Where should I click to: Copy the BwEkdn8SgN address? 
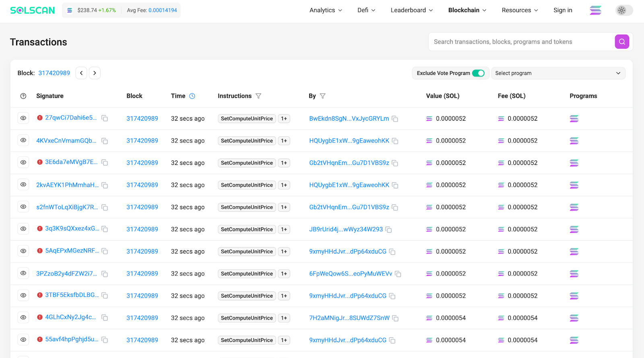click(395, 119)
